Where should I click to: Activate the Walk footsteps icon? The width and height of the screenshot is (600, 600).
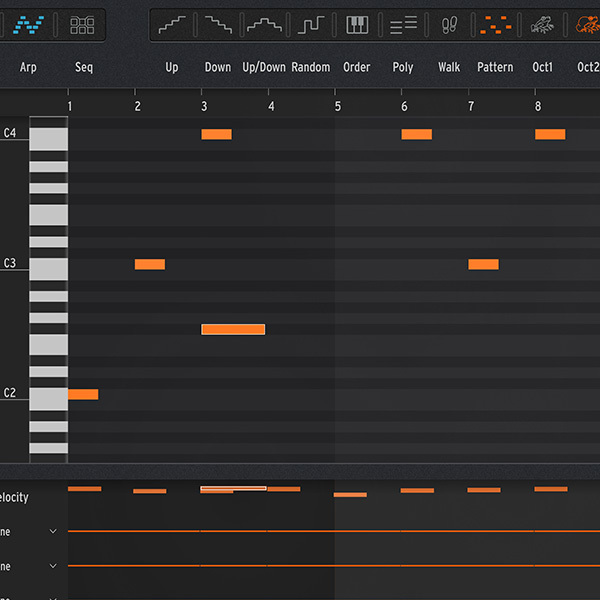(449, 25)
